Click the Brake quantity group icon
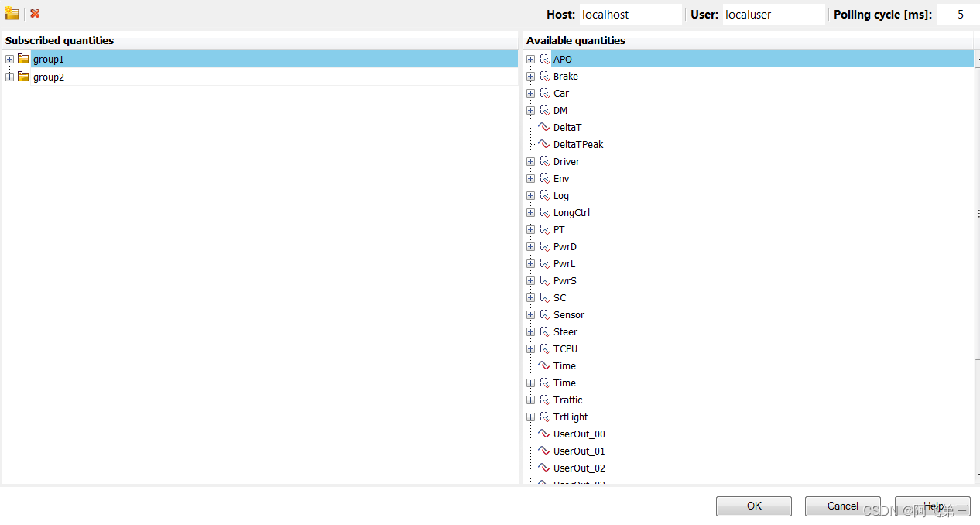Image resolution: width=980 pixels, height=525 pixels. (x=544, y=77)
